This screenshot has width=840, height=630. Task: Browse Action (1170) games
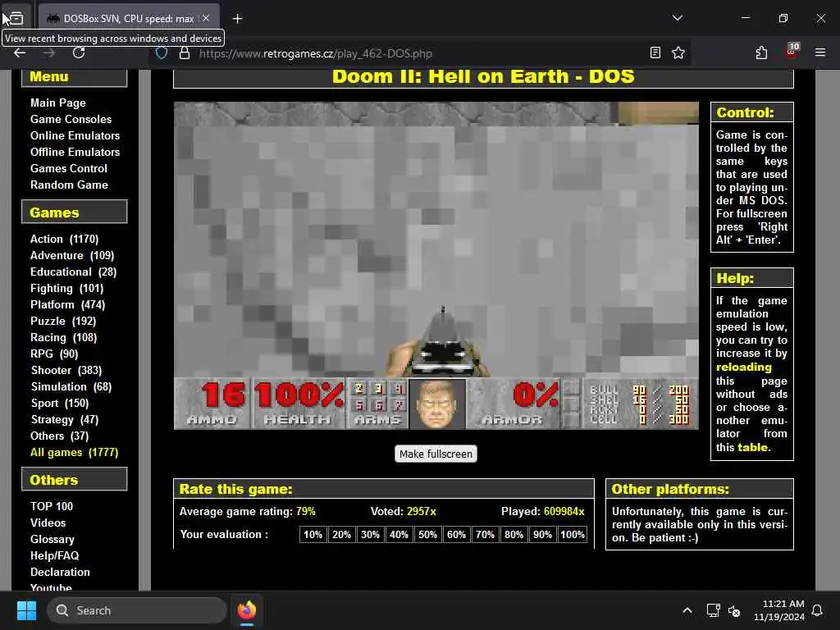[64, 239]
